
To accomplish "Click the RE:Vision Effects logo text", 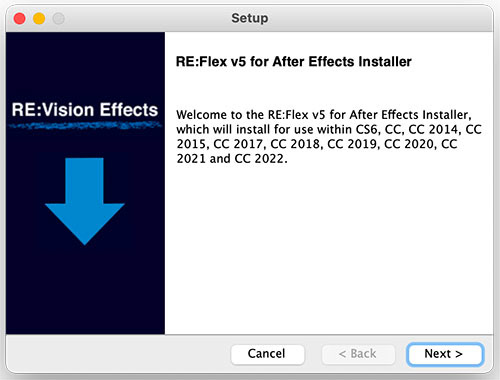I will [85, 110].
